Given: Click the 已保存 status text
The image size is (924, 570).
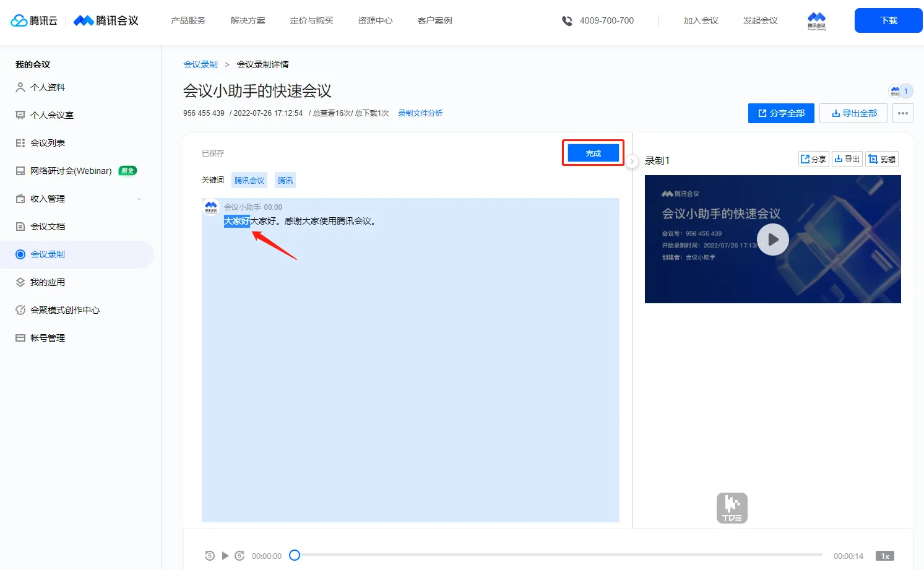Looking at the screenshot, I should point(213,153).
